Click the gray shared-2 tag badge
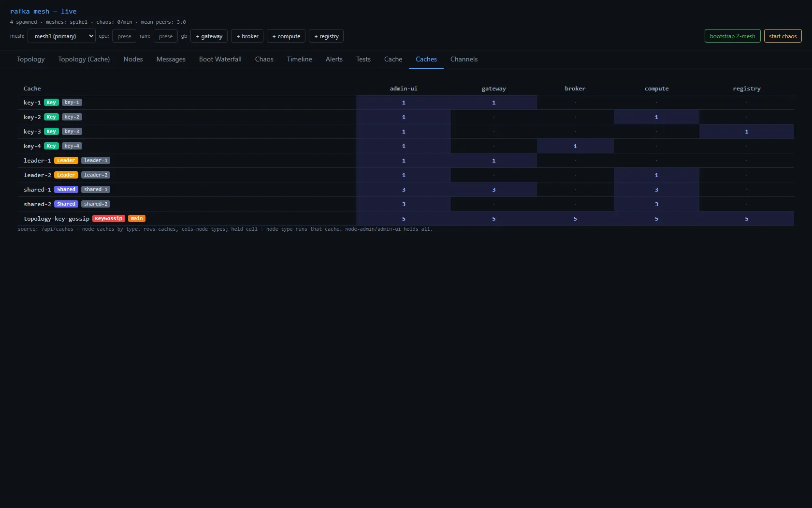812x508 pixels. [x=96, y=204]
